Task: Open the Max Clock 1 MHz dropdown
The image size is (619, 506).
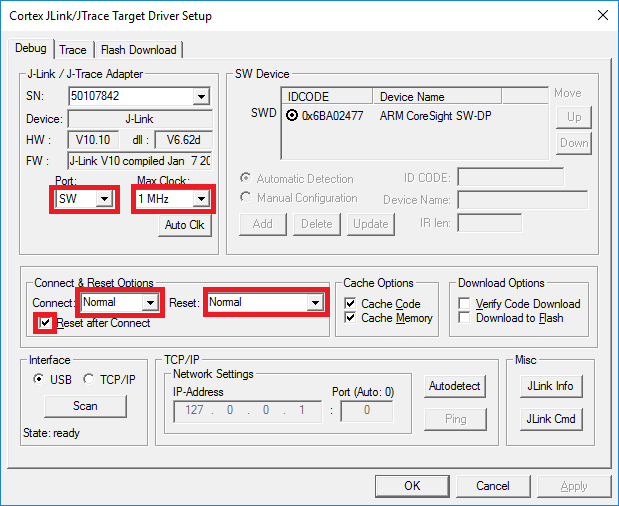Action: coord(201,199)
